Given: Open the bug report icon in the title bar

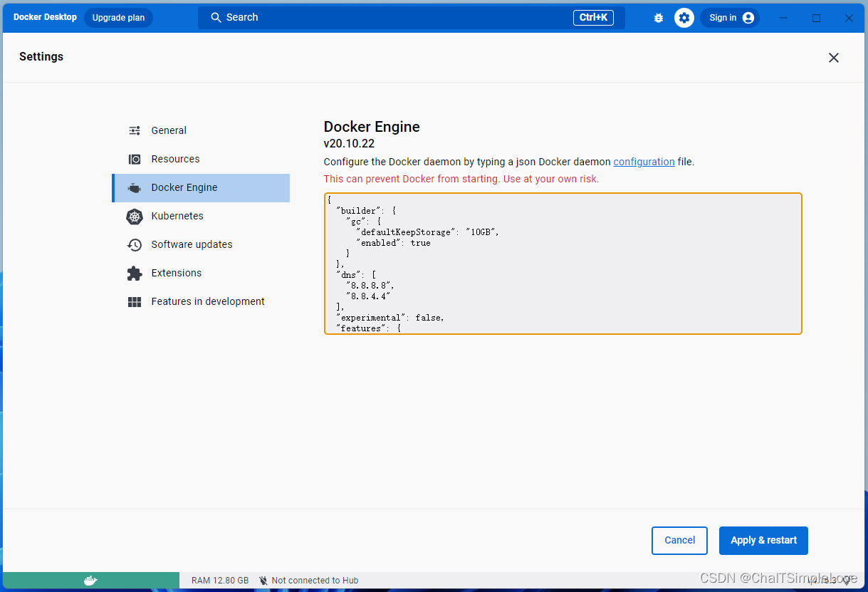Looking at the screenshot, I should click(x=658, y=17).
